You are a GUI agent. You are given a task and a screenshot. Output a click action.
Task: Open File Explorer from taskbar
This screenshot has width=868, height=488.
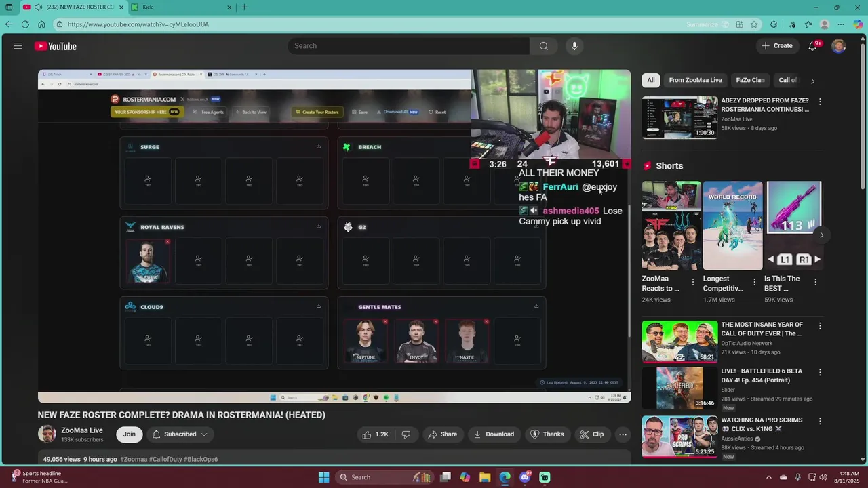pyautogui.click(x=485, y=477)
